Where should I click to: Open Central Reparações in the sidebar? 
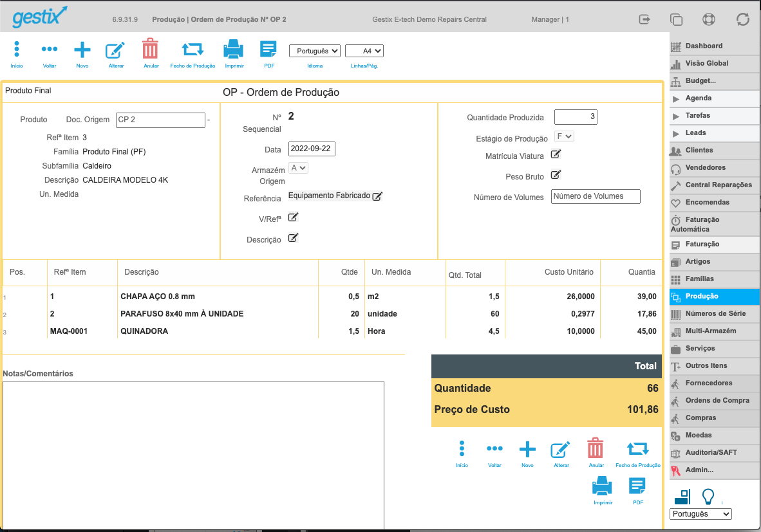coord(715,185)
